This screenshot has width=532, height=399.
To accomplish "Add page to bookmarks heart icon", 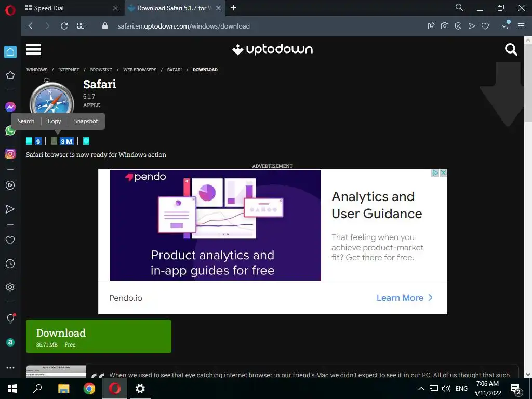I will pos(485,26).
